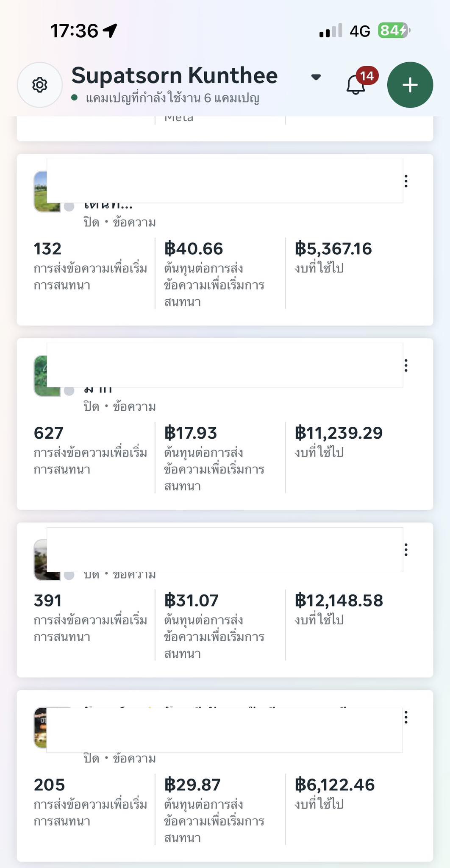Toggle status dot on 132-conversation campaign
The height and width of the screenshot is (868, 450).
(x=69, y=207)
